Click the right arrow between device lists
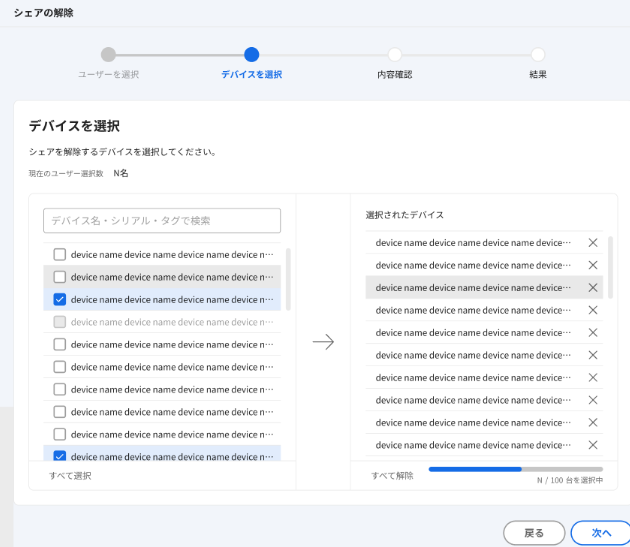630x547 pixels. (x=323, y=342)
